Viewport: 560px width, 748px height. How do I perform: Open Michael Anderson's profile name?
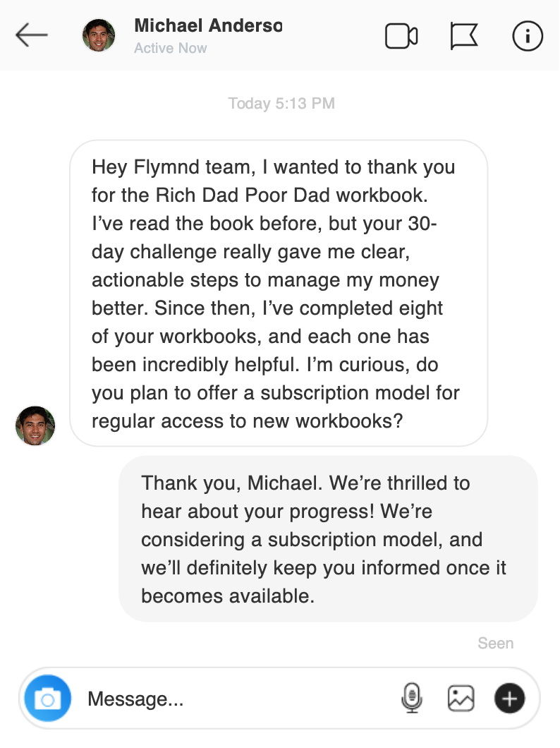(x=208, y=26)
